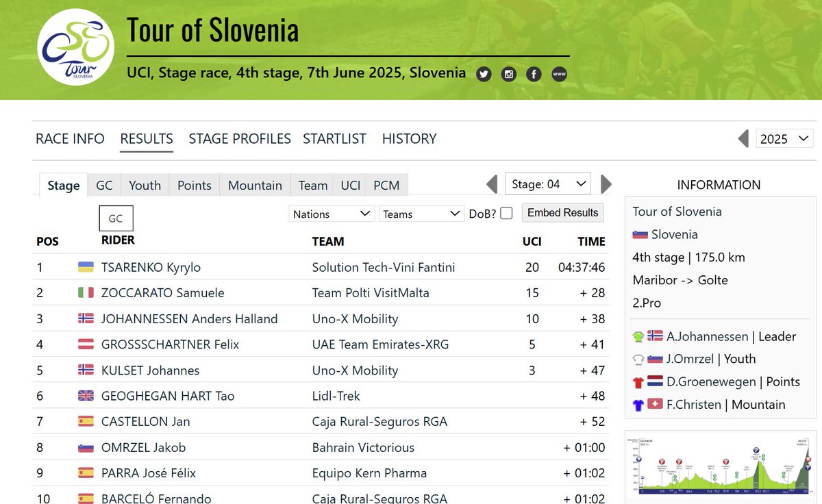Open rider JOHANNESSEN Anders Halland
The image size is (822, 504).
tap(190, 318)
